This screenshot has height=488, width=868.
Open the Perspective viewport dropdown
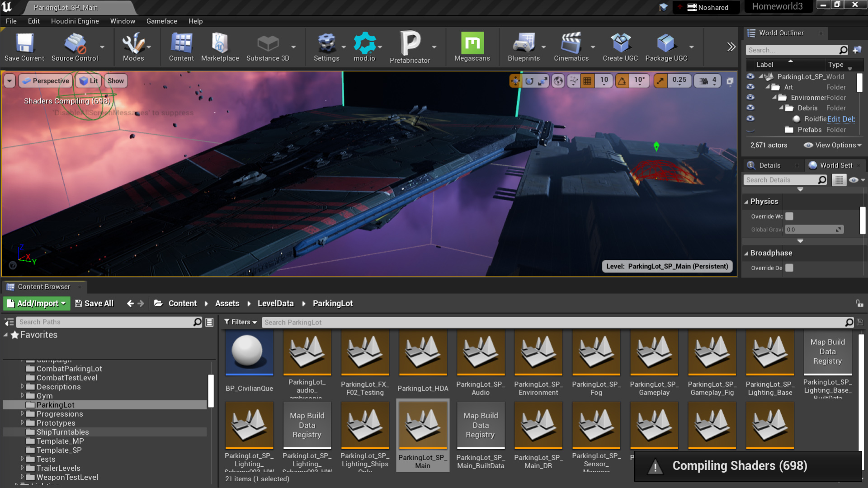click(x=45, y=81)
